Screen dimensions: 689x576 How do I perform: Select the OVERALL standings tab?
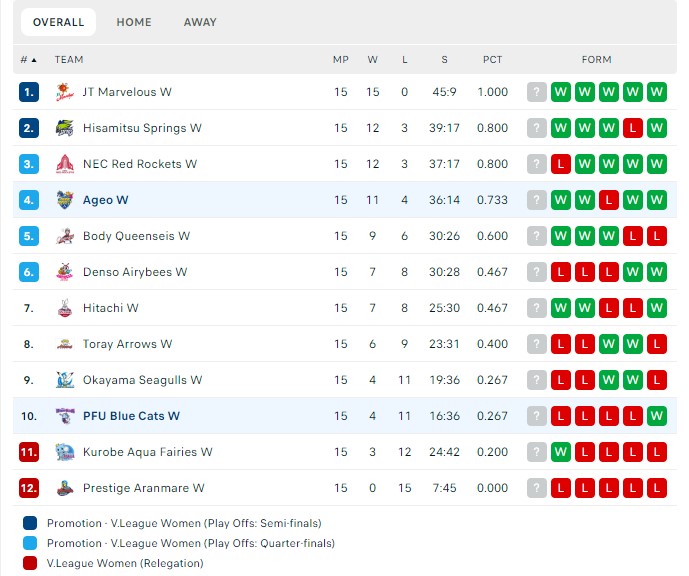pos(58,22)
